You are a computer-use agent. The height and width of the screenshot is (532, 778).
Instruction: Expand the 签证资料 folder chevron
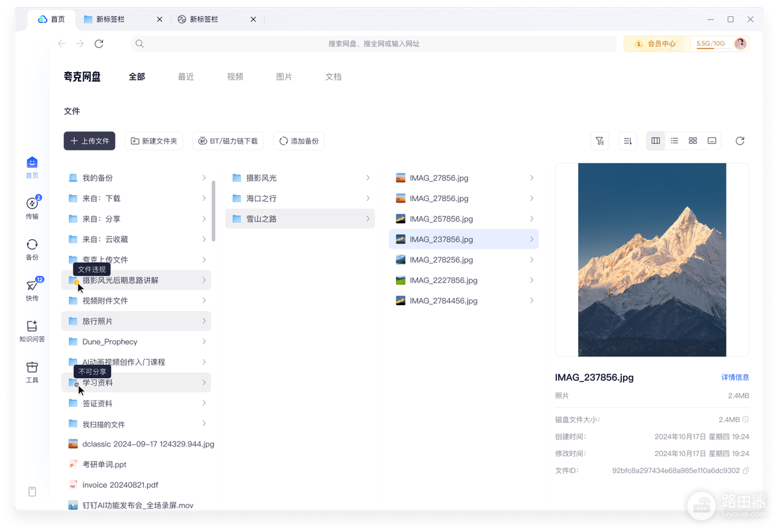[204, 403]
